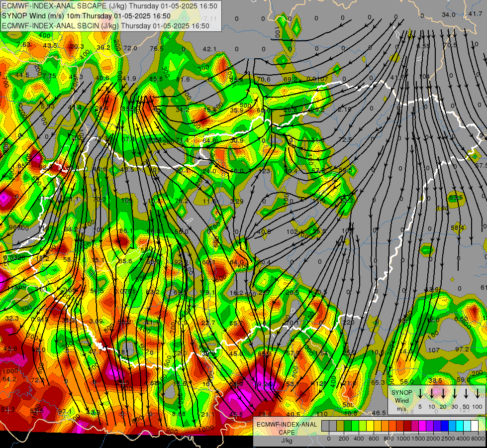Viewport: 487px width, 448px height.
Task: Click the 43.9 value on the map
Action: click(431, 289)
